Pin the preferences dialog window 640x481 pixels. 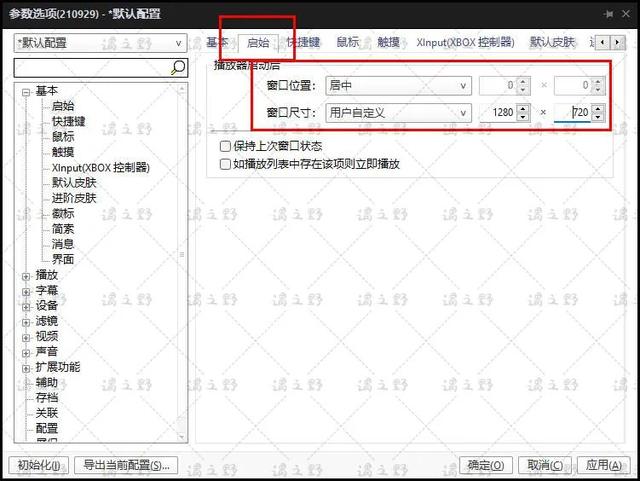click(x=608, y=14)
